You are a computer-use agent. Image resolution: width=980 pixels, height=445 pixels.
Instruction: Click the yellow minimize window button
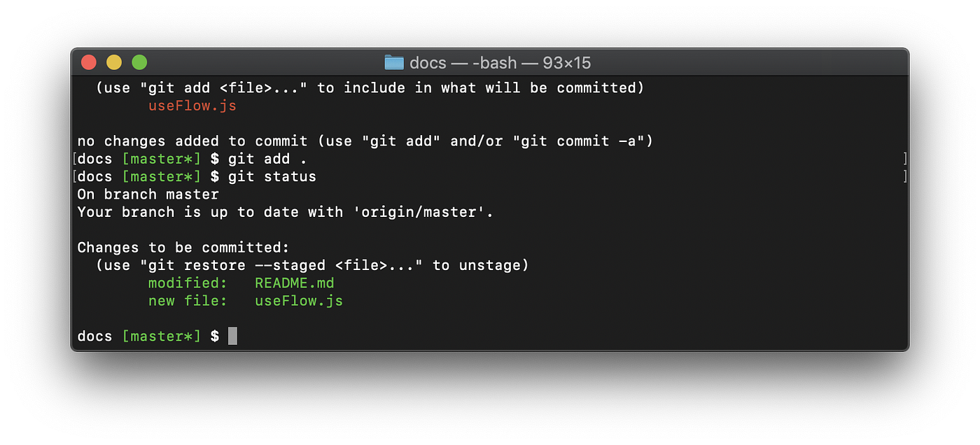(114, 62)
